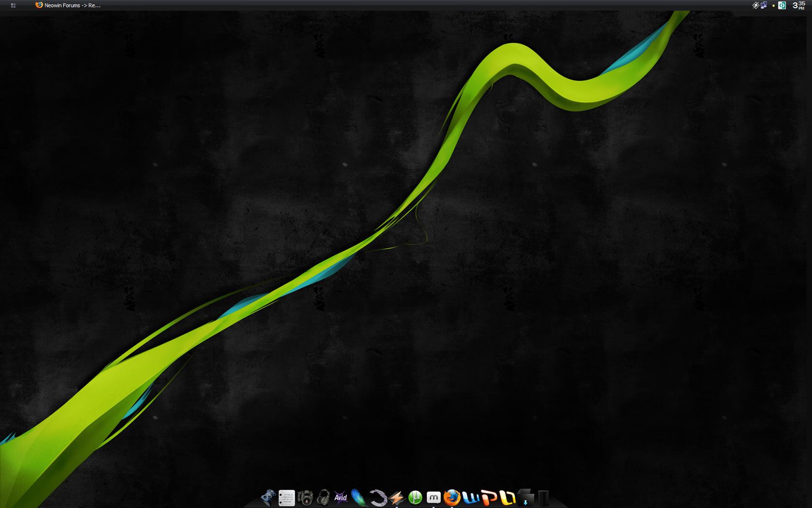
Task: Open Microsoft Word from dock
Action: pyautogui.click(x=470, y=497)
